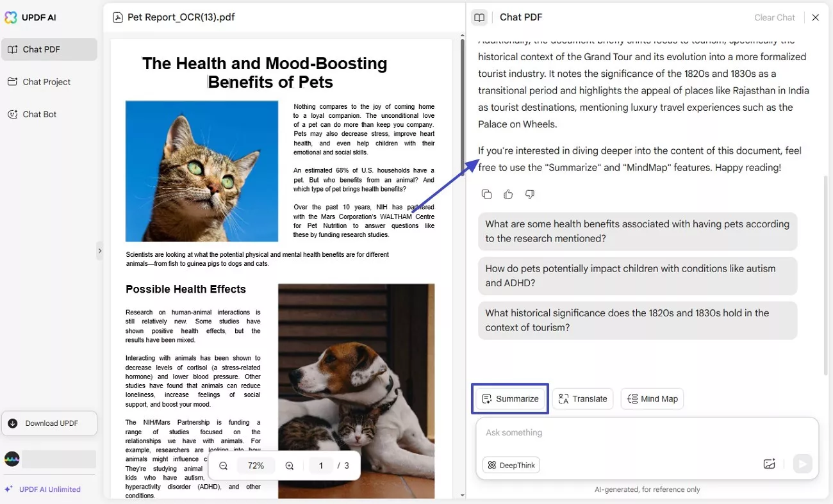This screenshot has width=833, height=504.
Task: Click the Mind Map button
Action: tap(652, 399)
